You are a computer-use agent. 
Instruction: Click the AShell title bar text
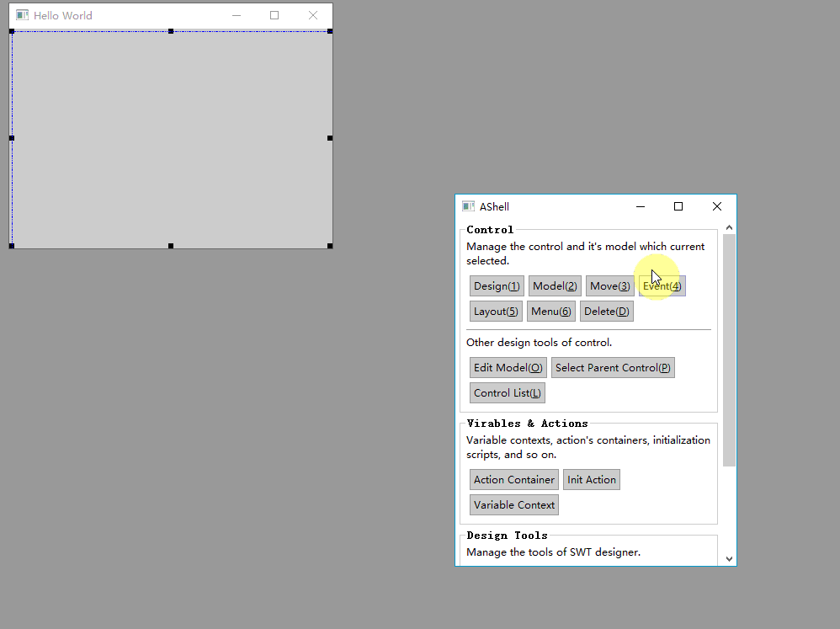[x=494, y=207]
